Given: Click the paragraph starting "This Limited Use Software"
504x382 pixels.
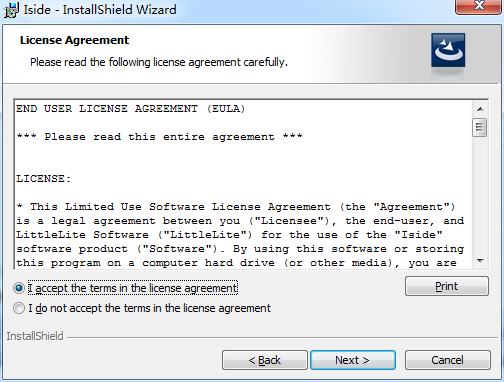Looking at the screenshot, I should [x=240, y=235].
